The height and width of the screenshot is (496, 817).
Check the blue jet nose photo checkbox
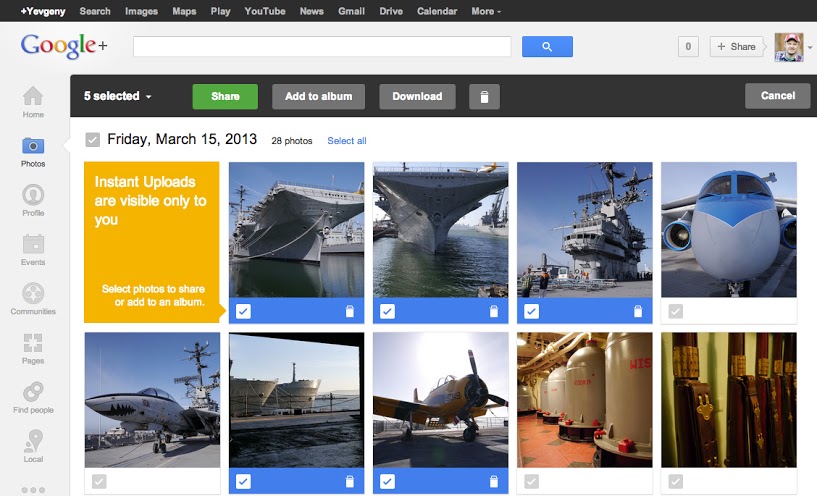pos(675,312)
